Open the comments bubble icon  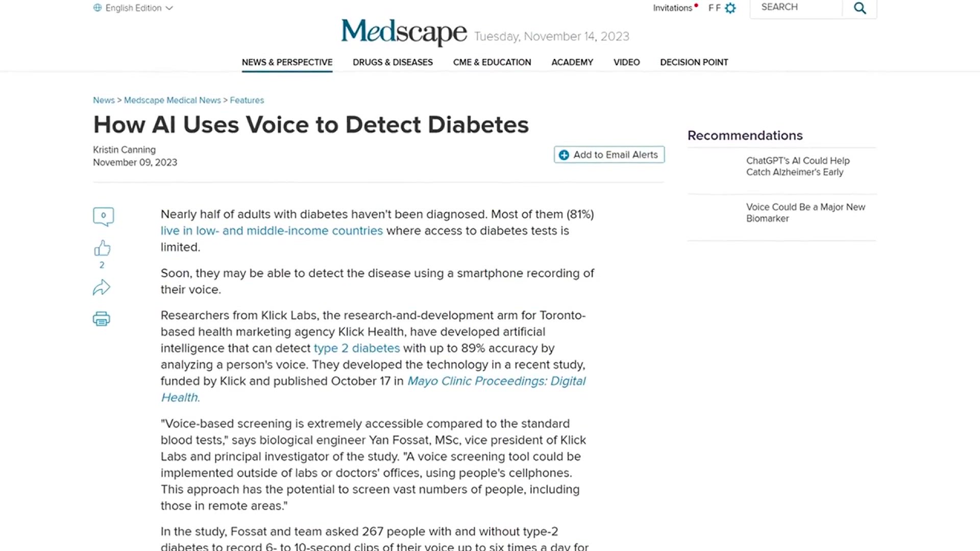tap(103, 216)
